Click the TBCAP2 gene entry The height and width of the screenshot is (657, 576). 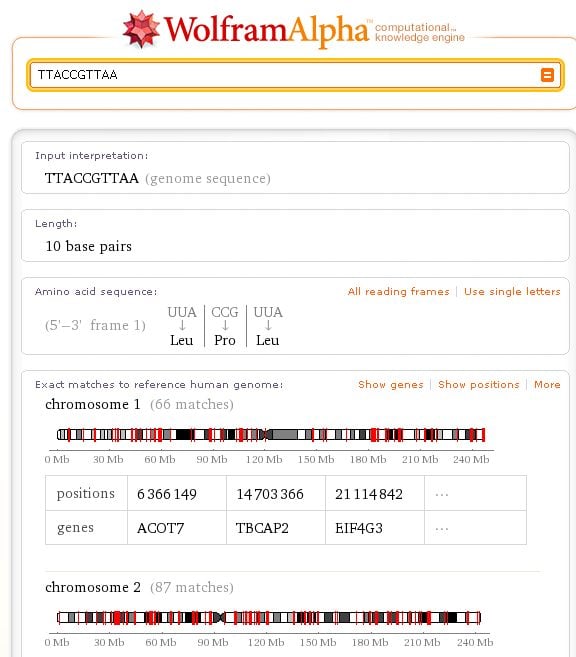coord(262,528)
